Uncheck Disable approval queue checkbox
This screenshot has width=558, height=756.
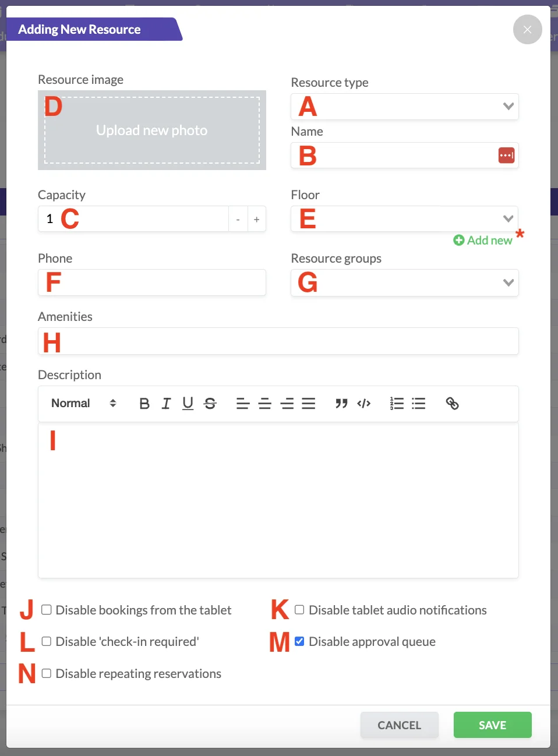pyautogui.click(x=299, y=641)
